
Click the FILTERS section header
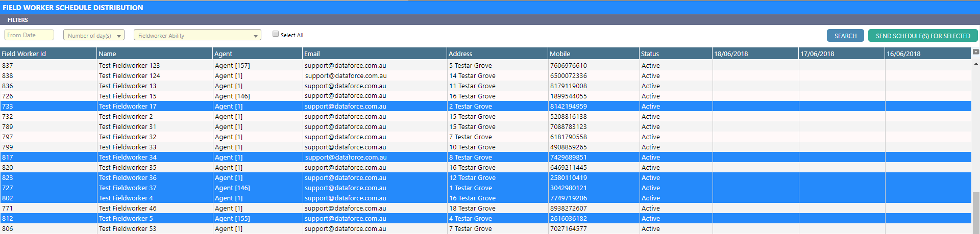490,20
